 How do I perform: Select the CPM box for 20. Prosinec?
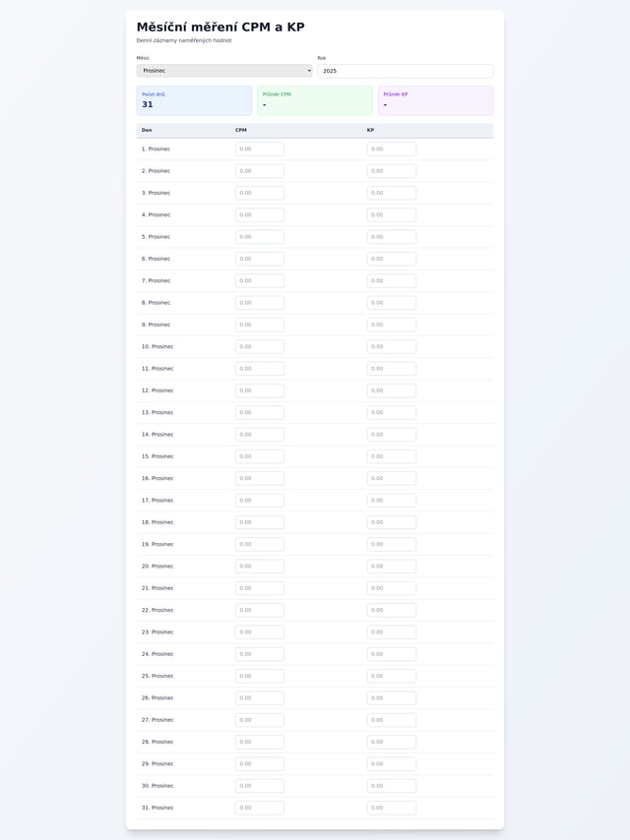(x=260, y=567)
